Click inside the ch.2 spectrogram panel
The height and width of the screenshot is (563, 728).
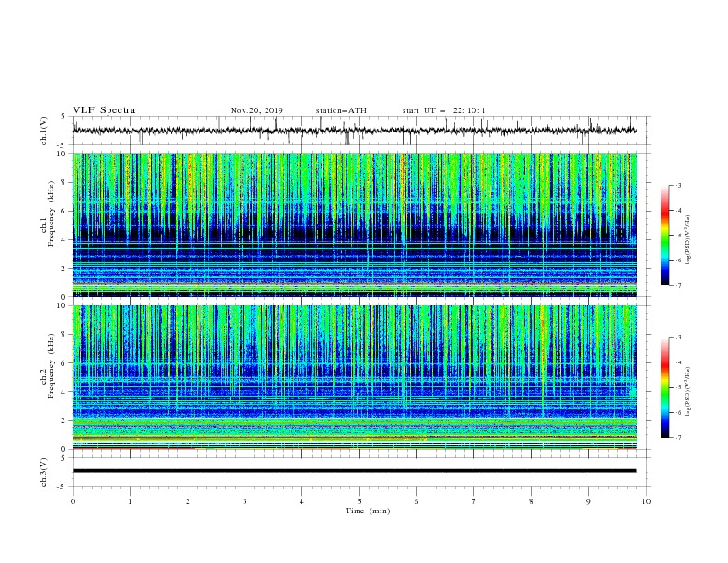(354, 377)
